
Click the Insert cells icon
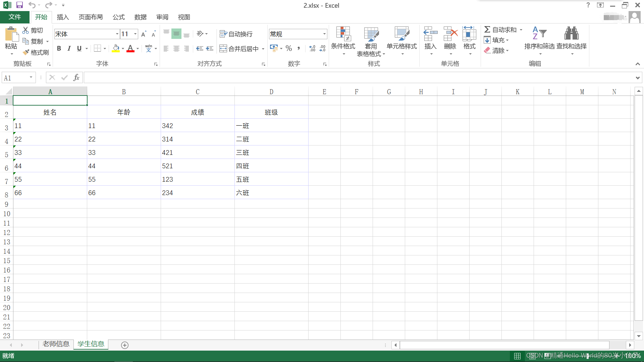pyautogui.click(x=430, y=34)
